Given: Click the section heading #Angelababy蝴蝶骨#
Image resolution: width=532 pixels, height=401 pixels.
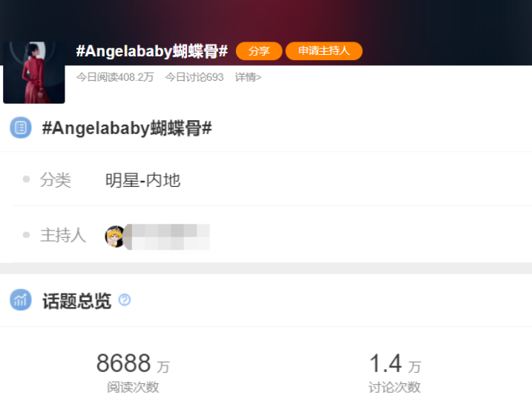Looking at the screenshot, I should pyautogui.click(x=127, y=128).
